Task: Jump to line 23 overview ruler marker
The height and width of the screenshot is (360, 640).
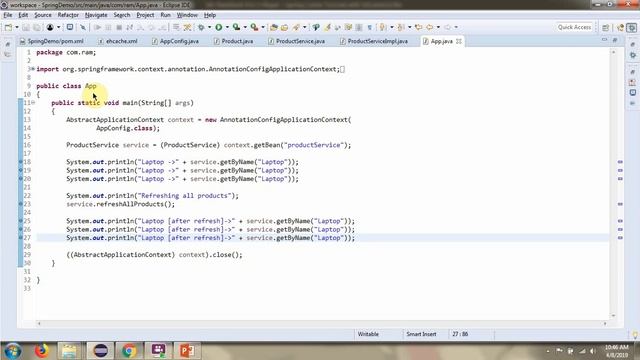Action: [620, 204]
